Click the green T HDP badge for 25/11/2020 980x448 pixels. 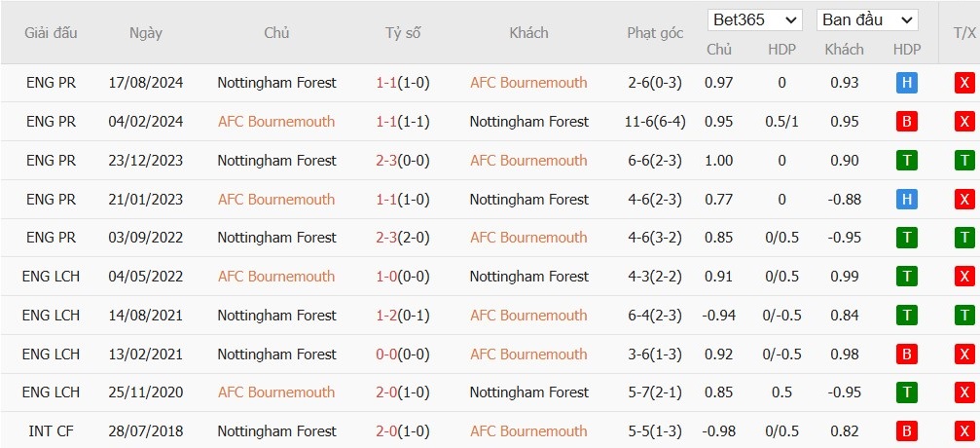pos(907,392)
